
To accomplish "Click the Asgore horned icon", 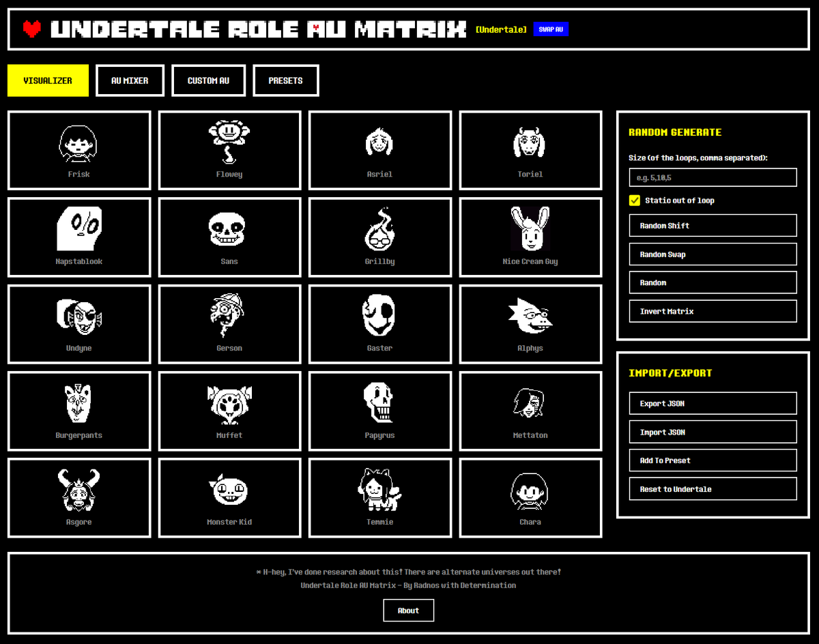I will click(78, 491).
